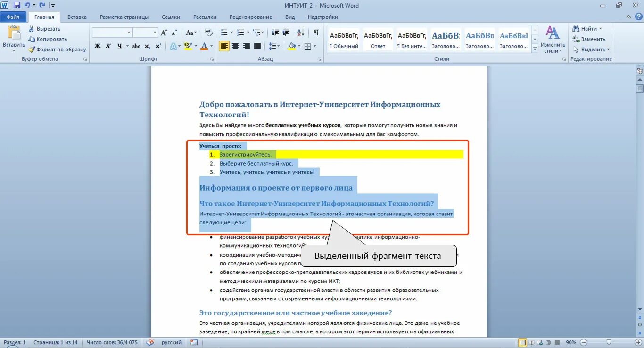Increase font size with grow font icon

point(164,33)
